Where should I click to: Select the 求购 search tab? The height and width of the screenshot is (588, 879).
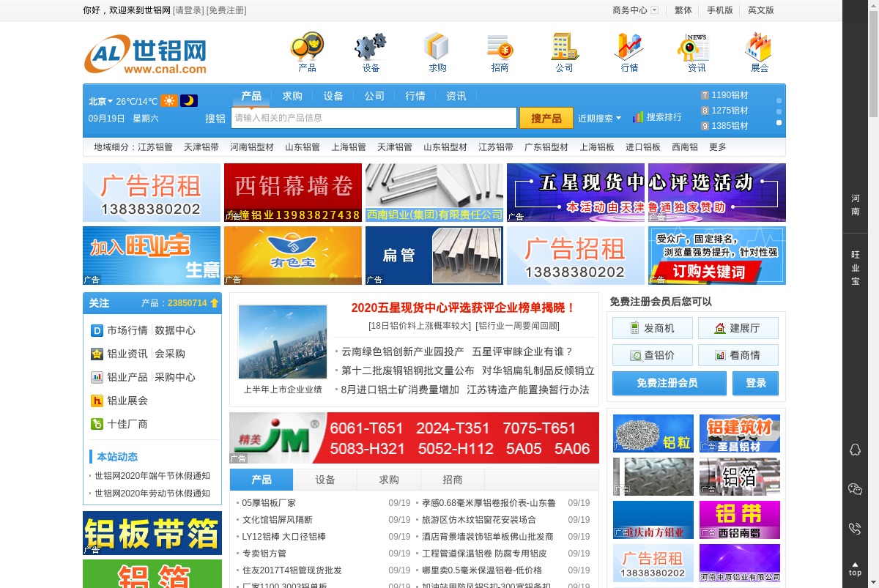pos(292,96)
